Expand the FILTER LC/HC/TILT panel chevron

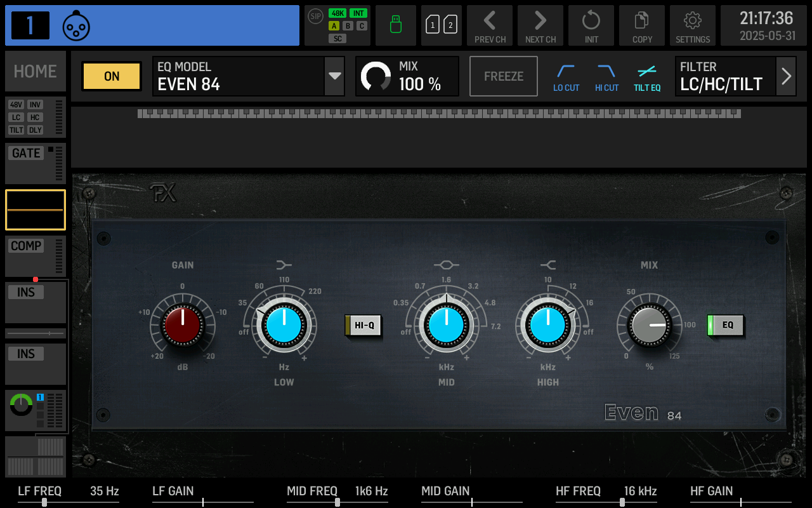click(x=786, y=76)
